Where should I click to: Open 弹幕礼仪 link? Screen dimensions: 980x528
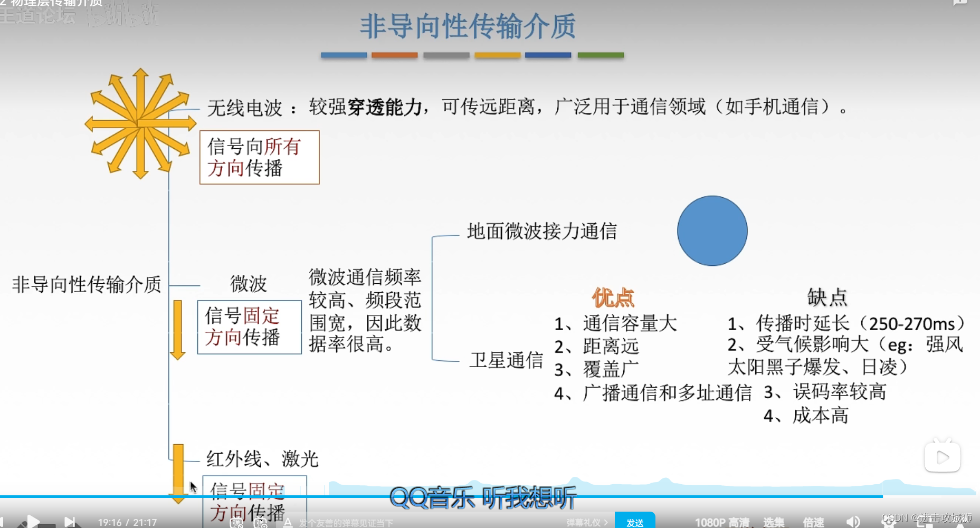pos(587,523)
